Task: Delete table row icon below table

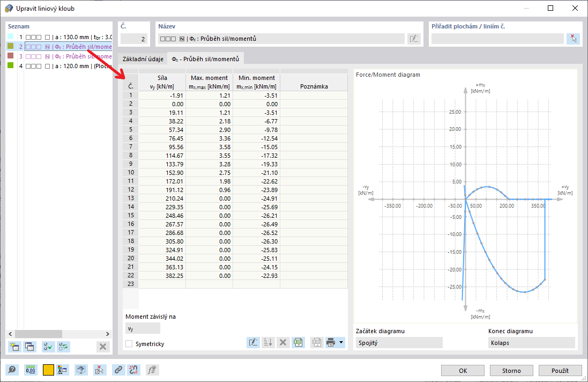Action: (283, 342)
